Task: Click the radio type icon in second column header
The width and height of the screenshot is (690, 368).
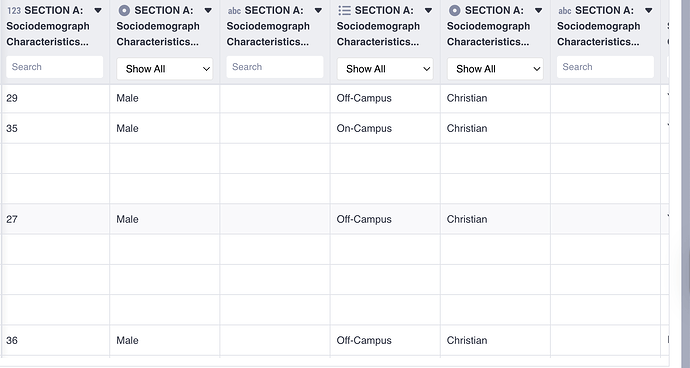Action: point(124,11)
